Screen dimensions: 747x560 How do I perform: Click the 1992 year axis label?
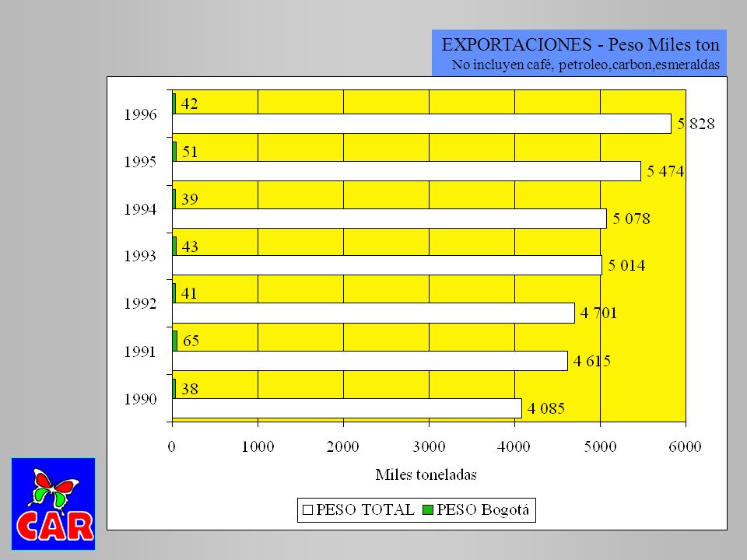pyautogui.click(x=140, y=304)
